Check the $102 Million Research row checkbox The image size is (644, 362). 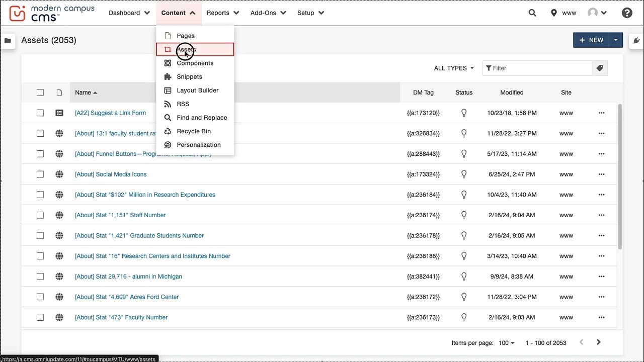coord(40,195)
